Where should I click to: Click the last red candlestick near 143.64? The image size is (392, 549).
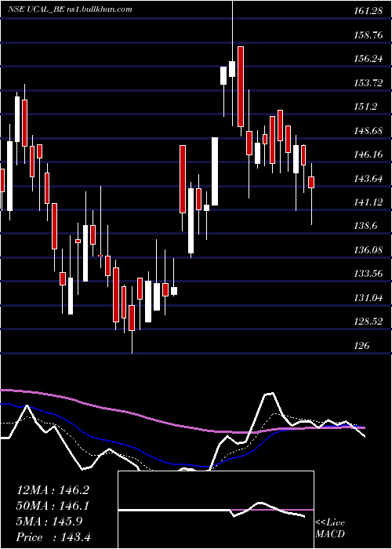311,183
